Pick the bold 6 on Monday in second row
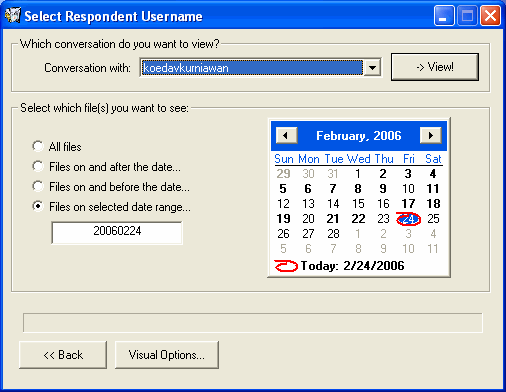The image size is (506, 392). coord(308,189)
